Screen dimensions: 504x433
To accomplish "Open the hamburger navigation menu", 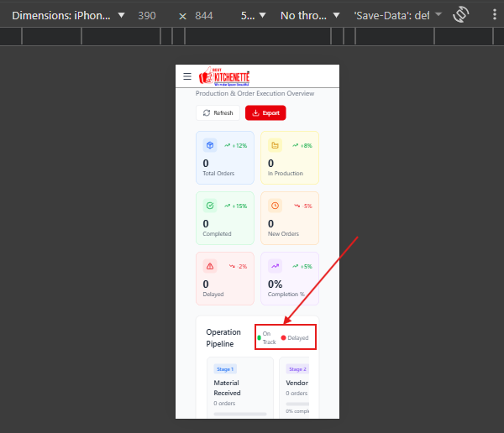I will tap(187, 76).
